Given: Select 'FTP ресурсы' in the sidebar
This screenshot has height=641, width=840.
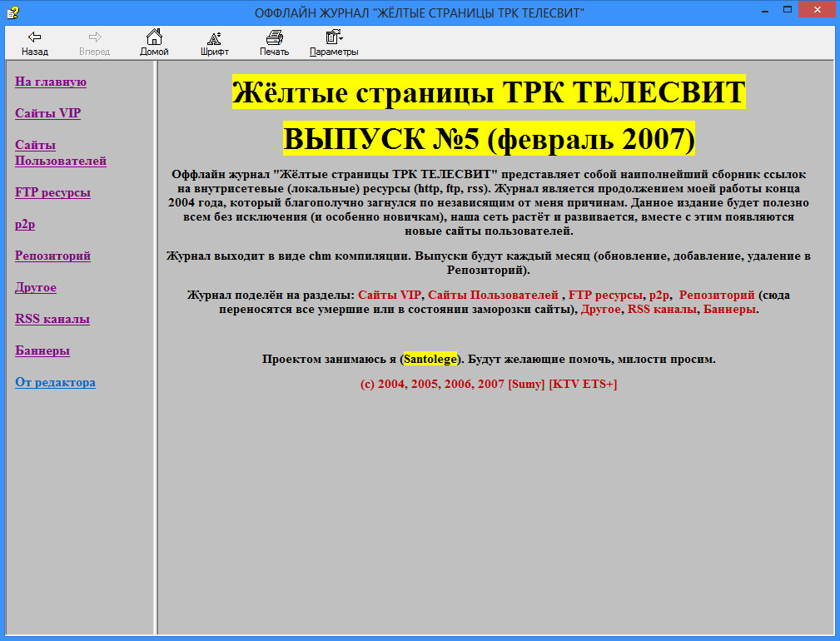Looking at the screenshot, I should click(x=52, y=192).
